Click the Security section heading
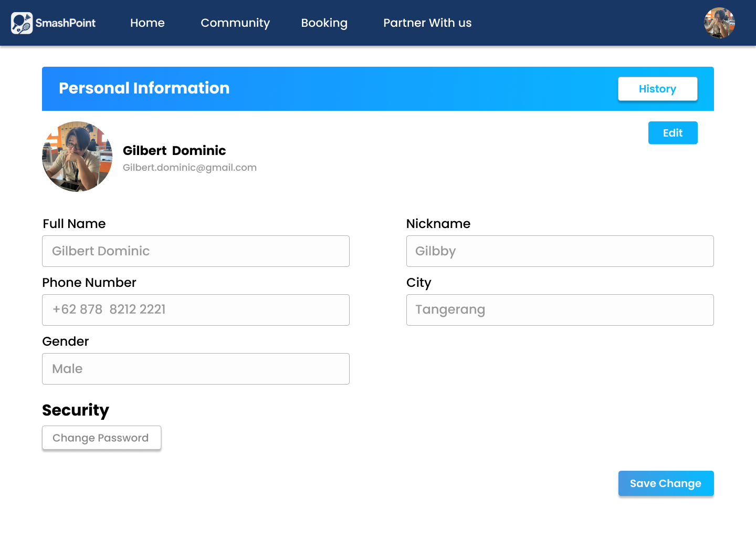Viewport: 756px width, 538px height. [x=76, y=410]
